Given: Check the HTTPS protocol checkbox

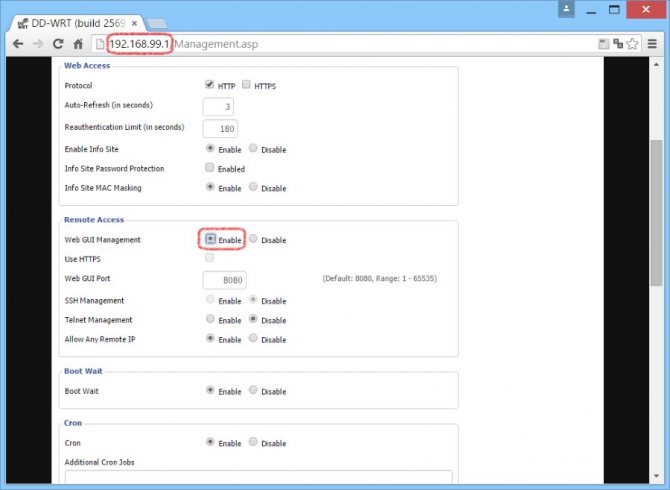Looking at the screenshot, I should tap(246, 85).
